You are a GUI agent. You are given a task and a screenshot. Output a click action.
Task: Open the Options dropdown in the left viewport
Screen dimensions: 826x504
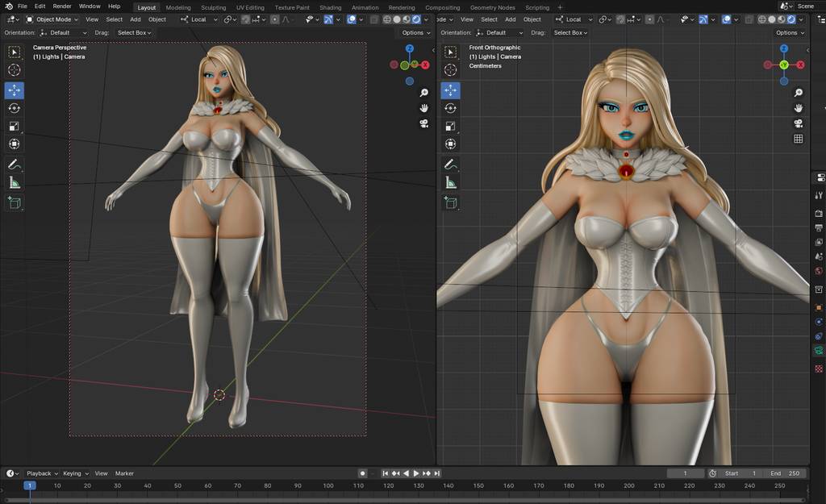point(415,33)
